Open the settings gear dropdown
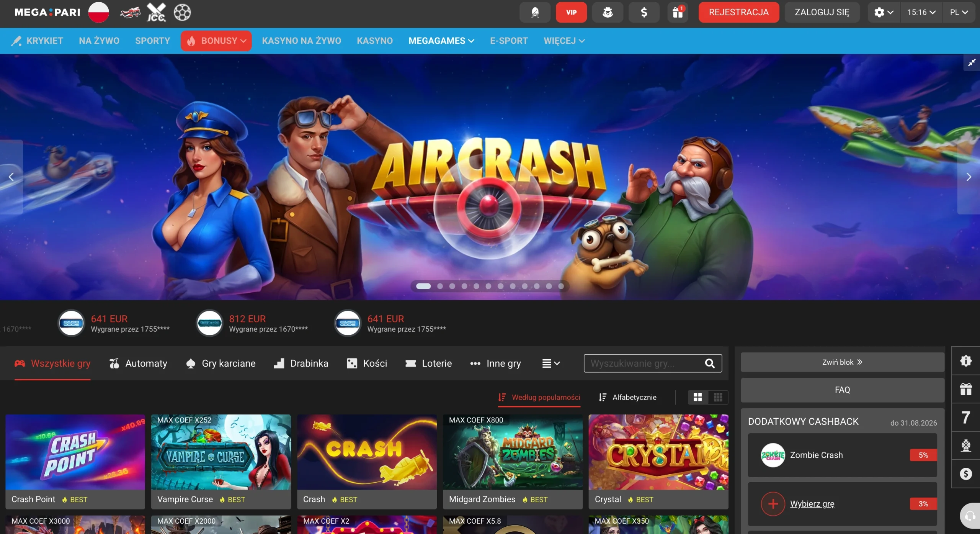The width and height of the screenshot is (980, 534). coord(884,12)
